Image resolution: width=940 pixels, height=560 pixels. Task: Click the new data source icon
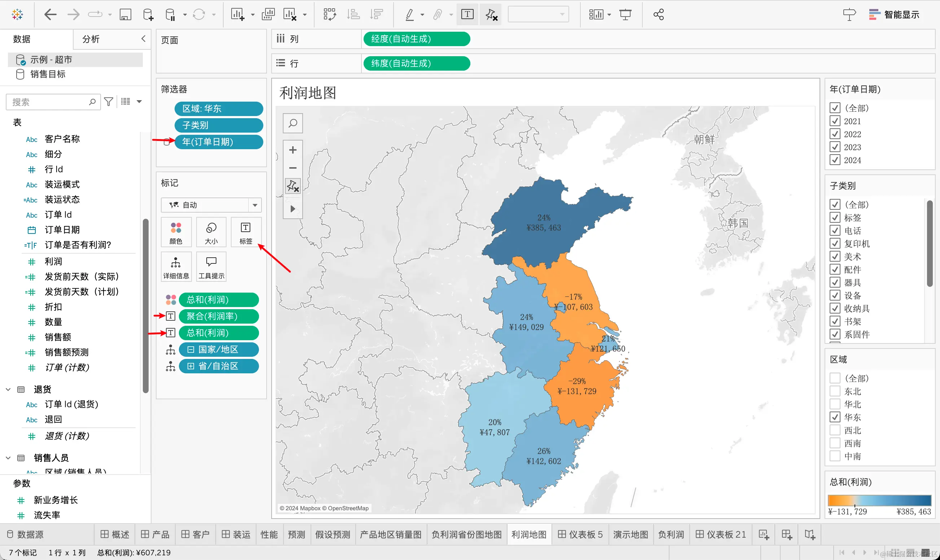148,15
